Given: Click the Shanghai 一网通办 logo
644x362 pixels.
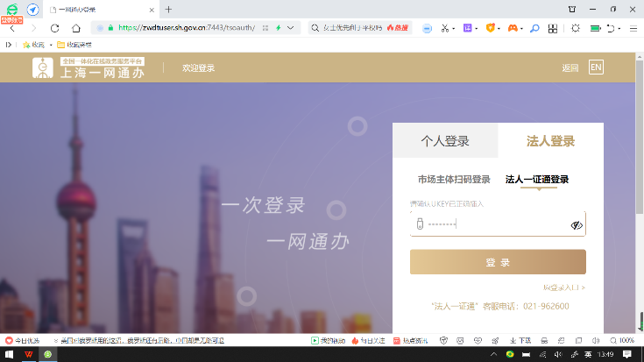Looking at the screenshot, I should point(88,67).
